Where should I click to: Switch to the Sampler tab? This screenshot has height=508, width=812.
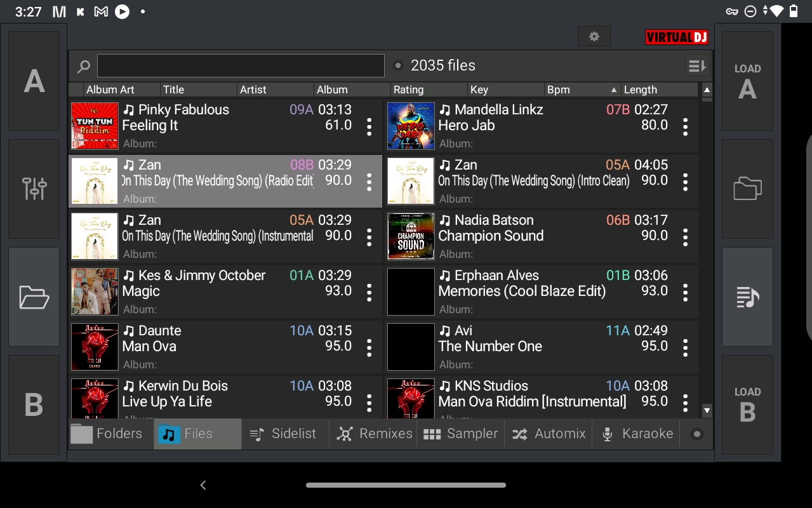(461, 434)
